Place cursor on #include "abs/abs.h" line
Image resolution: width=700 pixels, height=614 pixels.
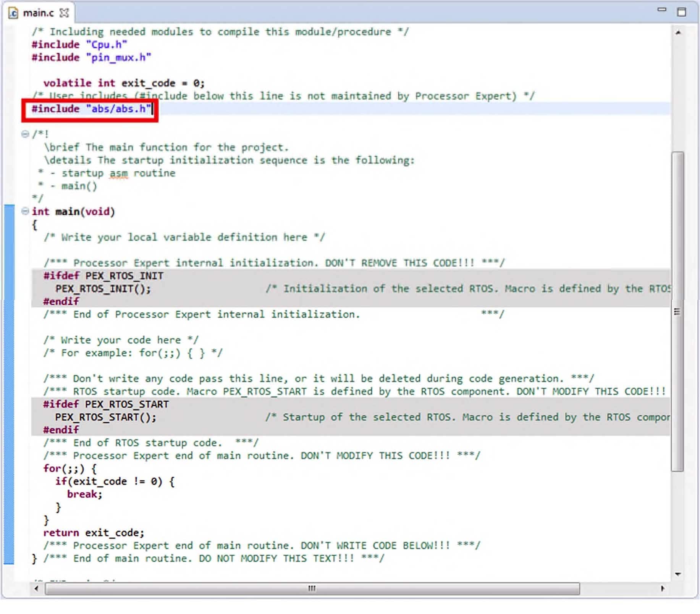(92, 109)
